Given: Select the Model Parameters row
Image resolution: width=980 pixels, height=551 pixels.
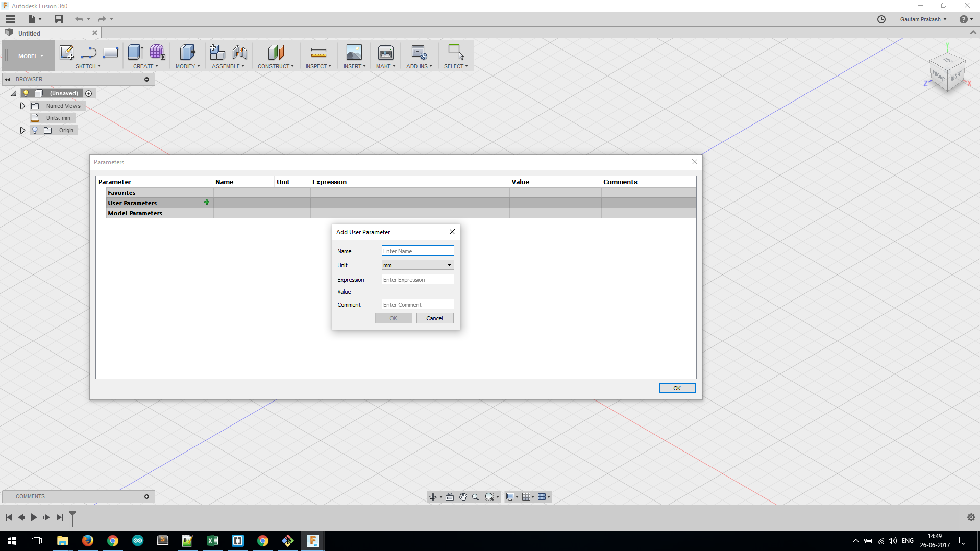Looking at the screenshot, I should click(x=401, y=213).
